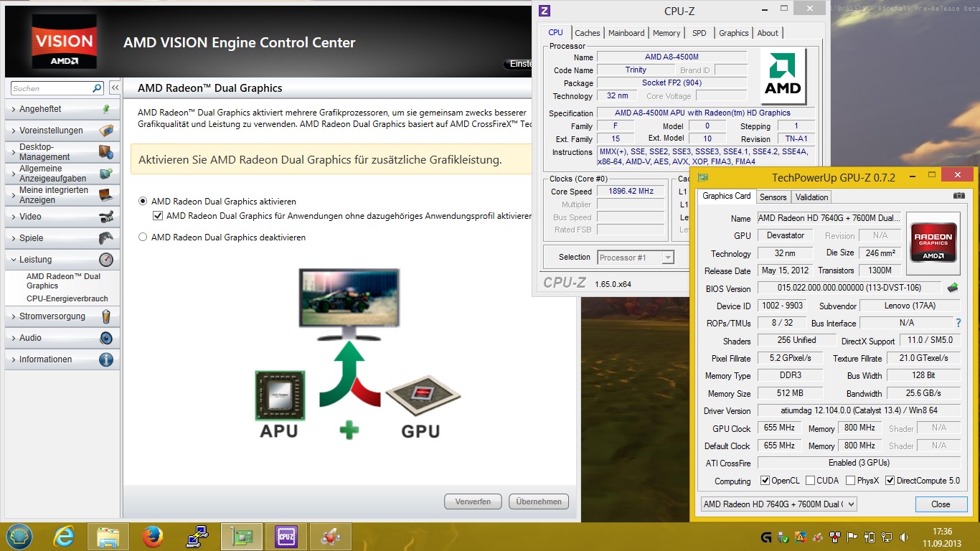Image resolution: width=980 pixels, height=551 pixels.
Task: Expand the Video section chevron
Action: click(x=14, y=217)
